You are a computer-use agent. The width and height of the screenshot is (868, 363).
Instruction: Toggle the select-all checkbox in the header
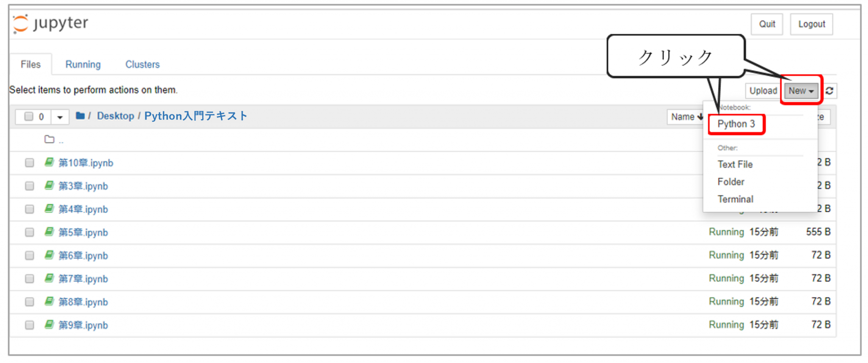29,116
